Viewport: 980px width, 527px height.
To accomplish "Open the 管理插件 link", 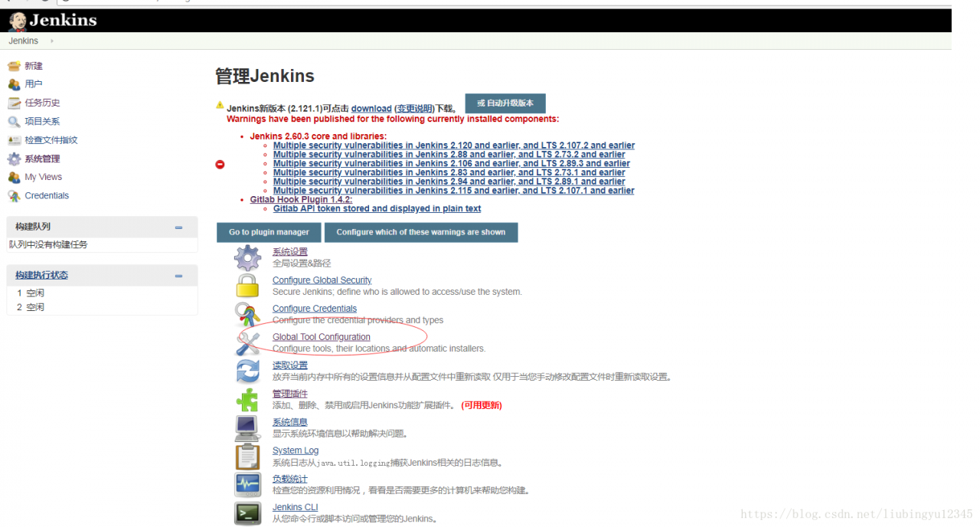I will pos(290,394).
